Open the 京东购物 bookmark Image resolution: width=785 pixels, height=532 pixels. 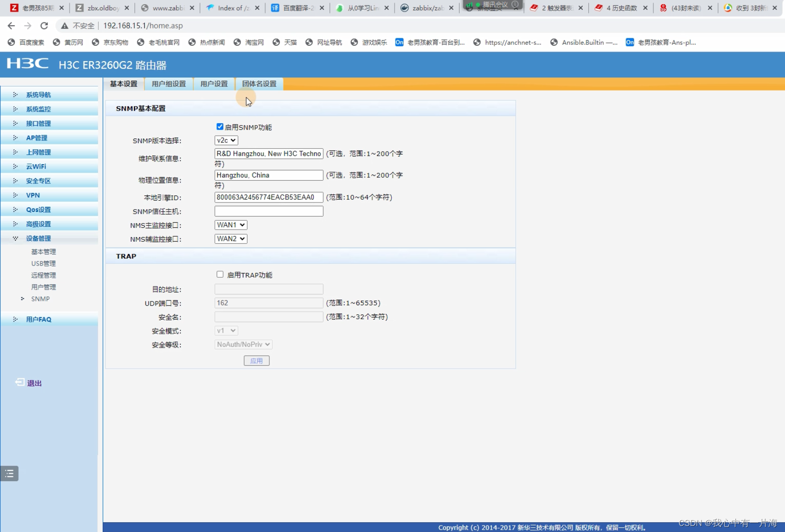click(x=110, y=42)
